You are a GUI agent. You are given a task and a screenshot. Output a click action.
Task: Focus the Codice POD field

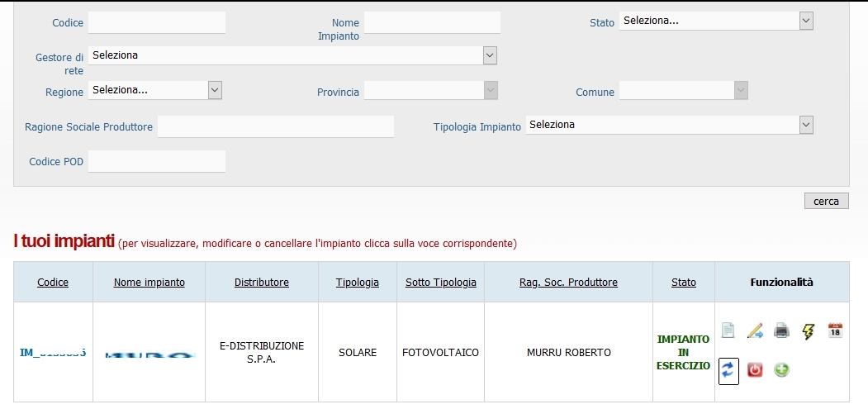tap(157, 161)
